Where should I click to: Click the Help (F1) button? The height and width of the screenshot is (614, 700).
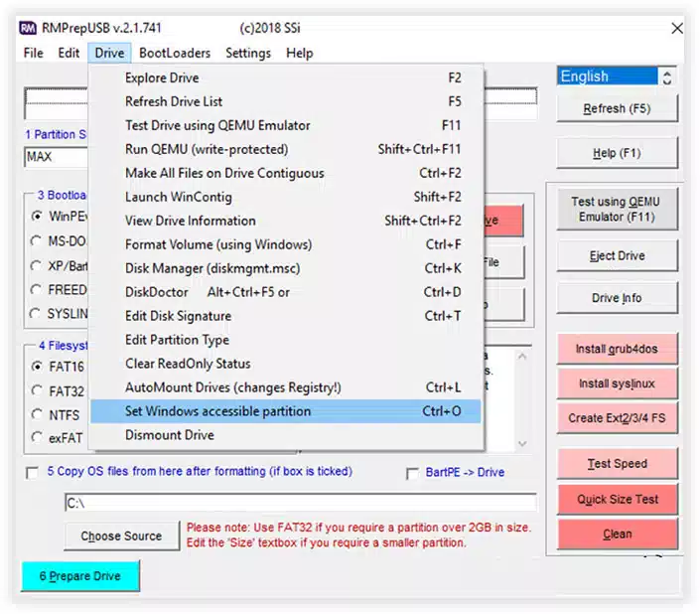(x=617, y=153)
